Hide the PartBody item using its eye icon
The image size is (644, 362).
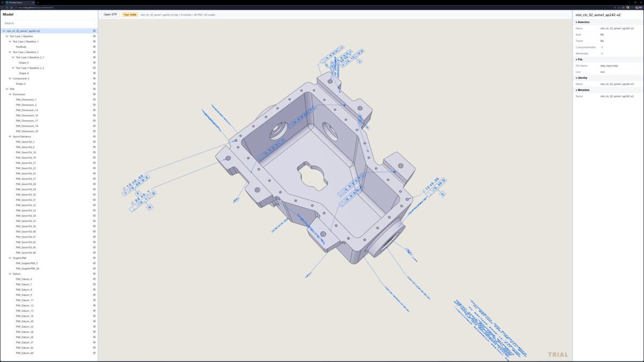[94, 47]
